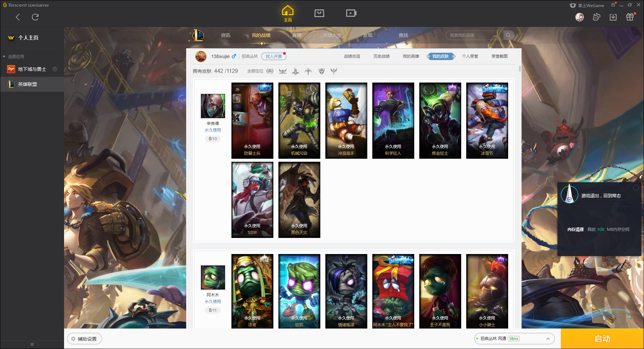Image resolution: width=644 pixels, height=349 pixels.
Task: Switch to 我的英雄 sub-tab
Action: (411, 56)
